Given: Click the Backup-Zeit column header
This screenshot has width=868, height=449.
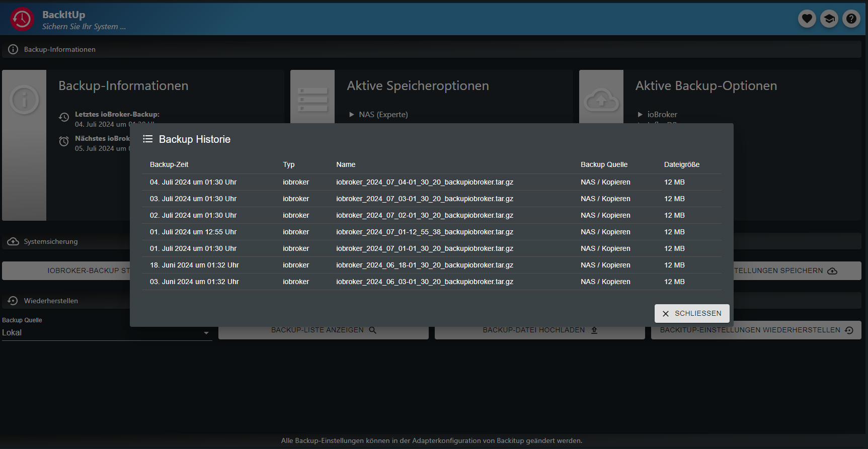Looking at the screenshot, I should coord(169,164).
